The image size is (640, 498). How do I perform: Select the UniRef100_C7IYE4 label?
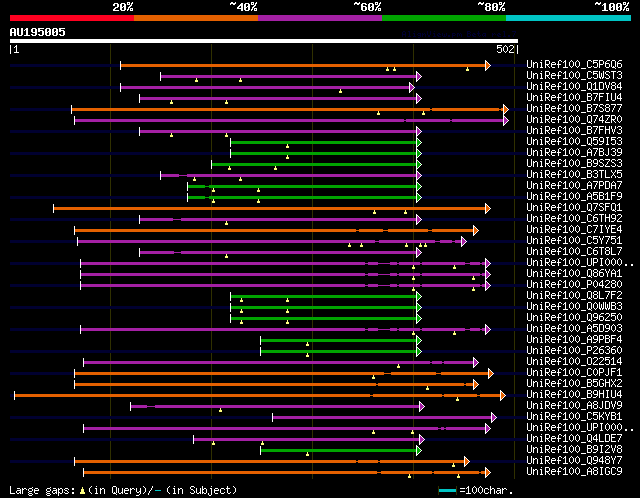click(x=574, y=229)
